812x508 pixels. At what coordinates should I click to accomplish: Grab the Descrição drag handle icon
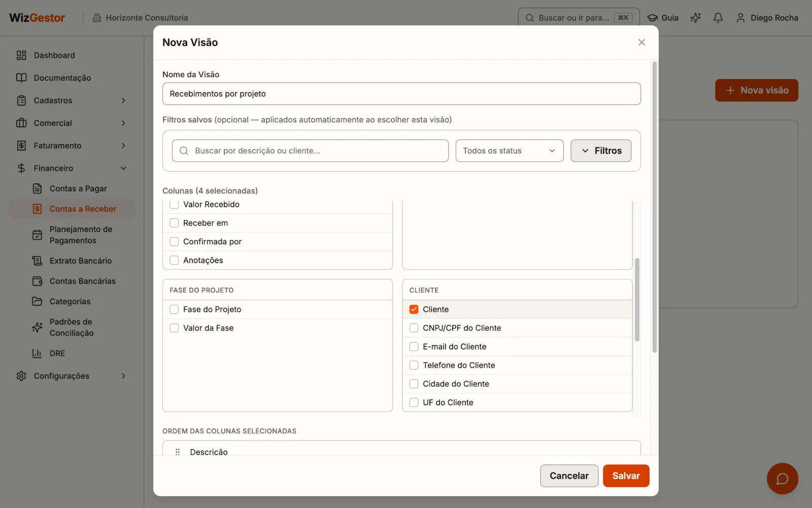point(178,452)
